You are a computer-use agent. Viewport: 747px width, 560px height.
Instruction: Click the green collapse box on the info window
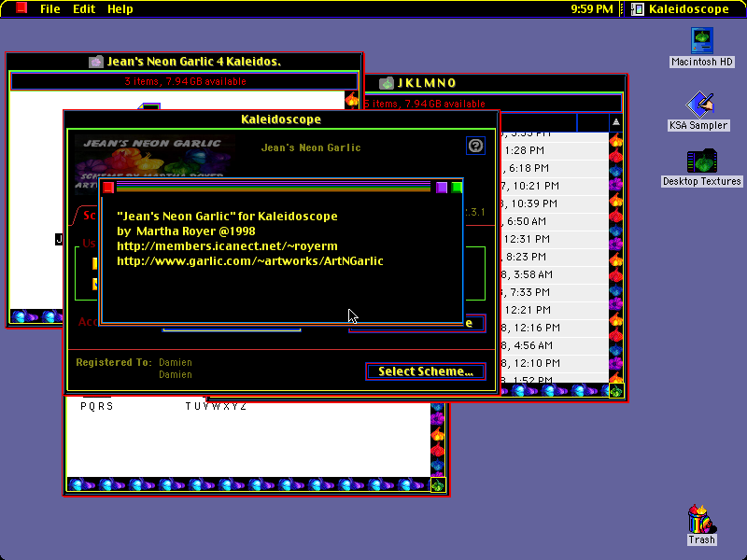point(457,188)
